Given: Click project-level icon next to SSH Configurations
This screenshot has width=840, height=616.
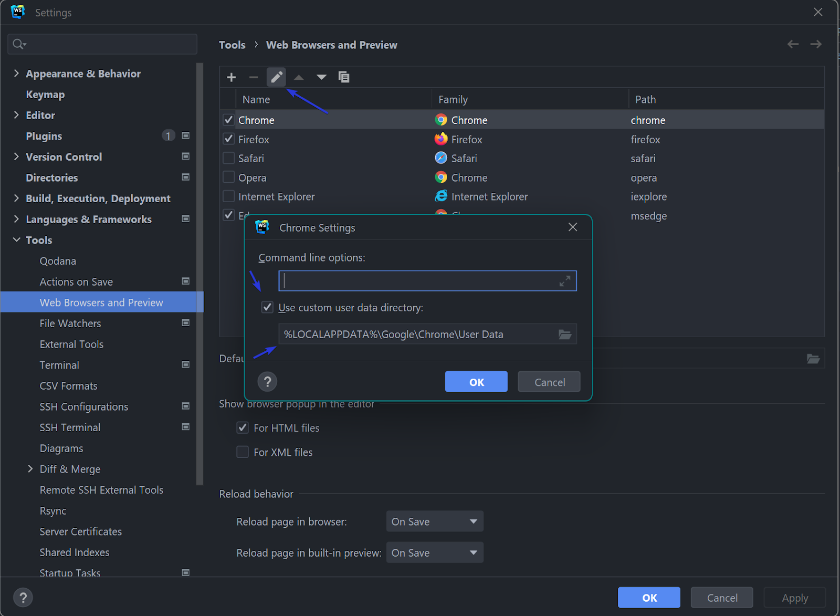Looking at the screenshot, I should click(x=185, y=406).
